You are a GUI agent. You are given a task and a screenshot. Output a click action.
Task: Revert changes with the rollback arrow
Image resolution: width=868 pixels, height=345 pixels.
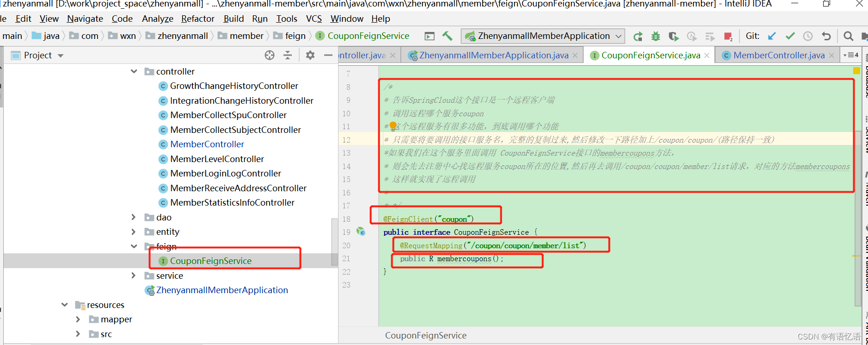(x=826, y=36)
